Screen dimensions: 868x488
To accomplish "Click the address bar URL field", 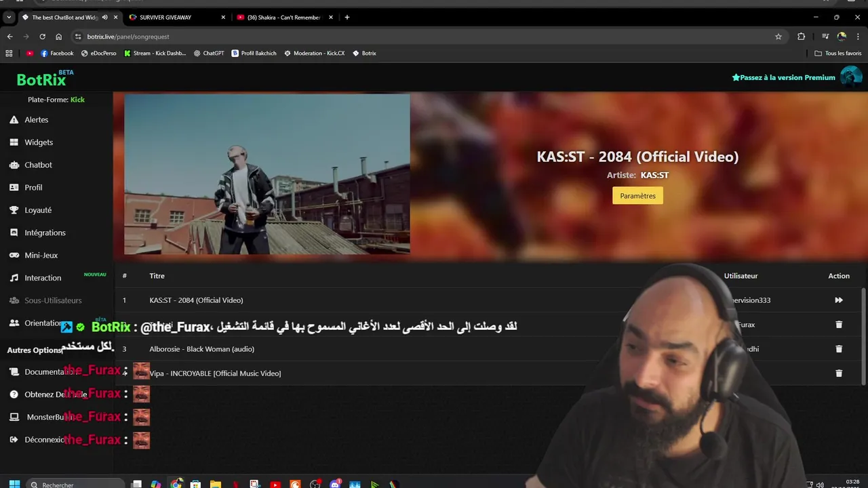I will (x=427, y=37).
